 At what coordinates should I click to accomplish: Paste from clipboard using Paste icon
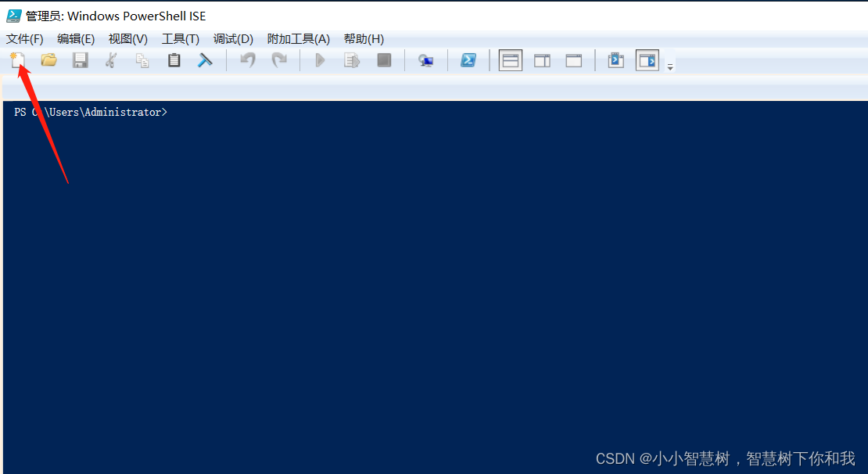(174, 59)
